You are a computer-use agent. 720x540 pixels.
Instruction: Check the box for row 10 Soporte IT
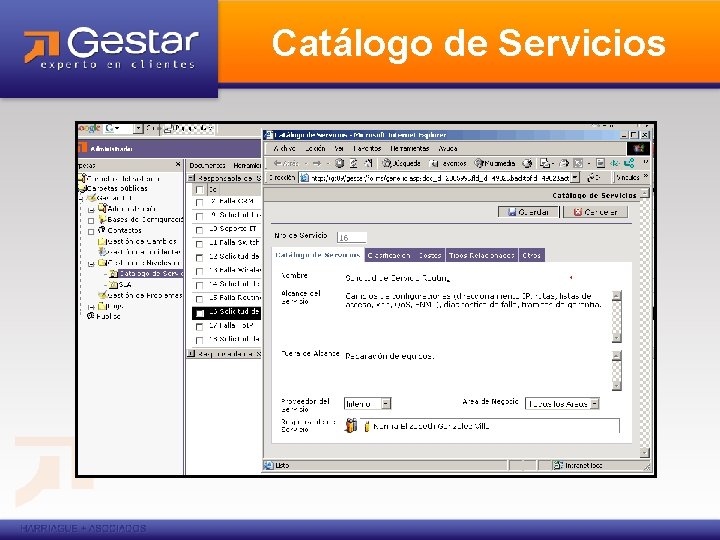pos(199,230)
